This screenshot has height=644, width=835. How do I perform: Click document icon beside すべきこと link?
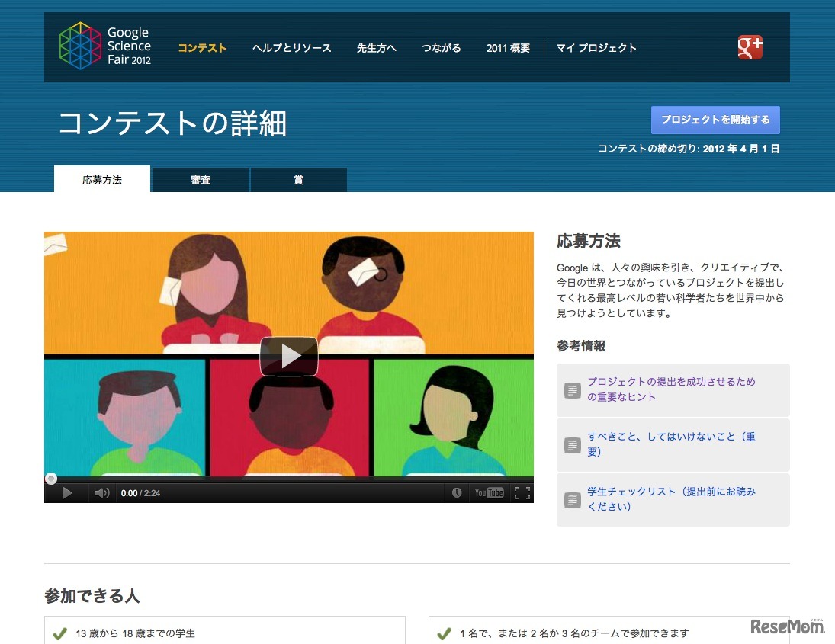point(573,445)
